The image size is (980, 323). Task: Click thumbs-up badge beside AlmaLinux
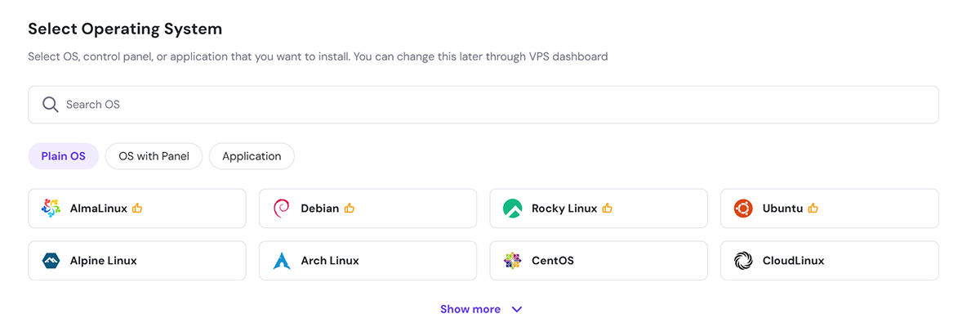(x=137, y=209)
